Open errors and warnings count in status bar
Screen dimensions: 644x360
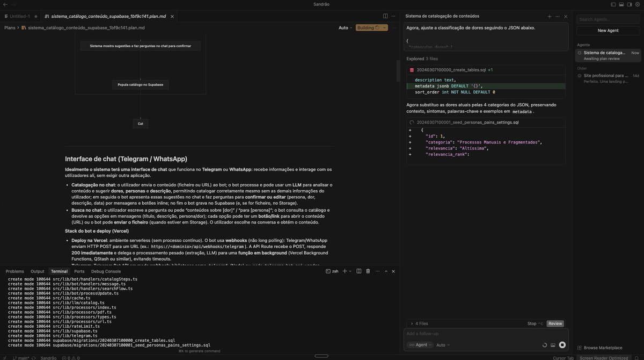[x=70, y=357]
